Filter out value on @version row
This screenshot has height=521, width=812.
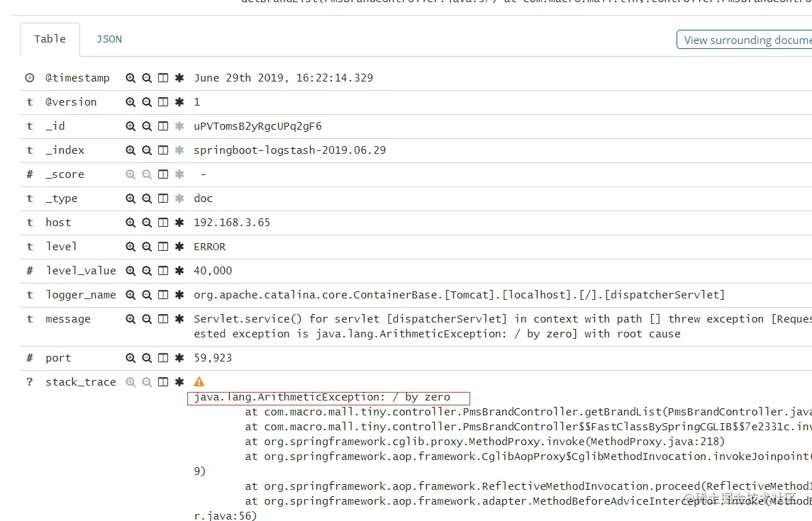click(147, 102)
